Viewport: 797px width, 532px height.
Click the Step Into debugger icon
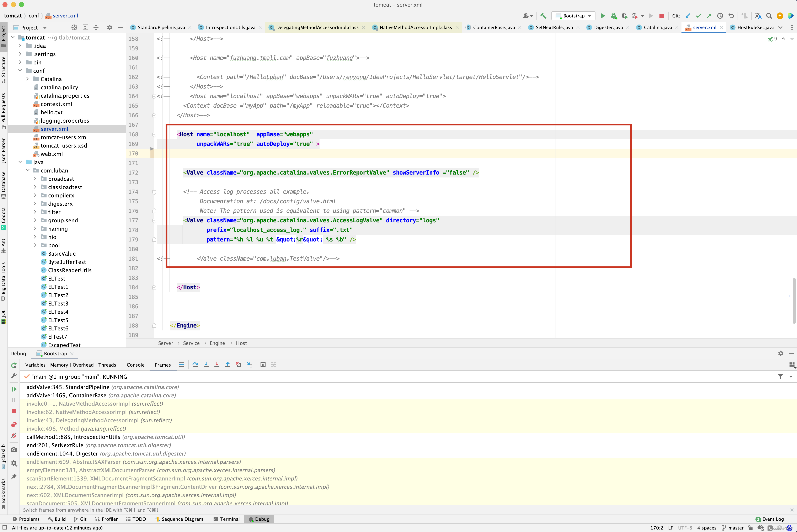pyautogui.click(x=206, y=365)
